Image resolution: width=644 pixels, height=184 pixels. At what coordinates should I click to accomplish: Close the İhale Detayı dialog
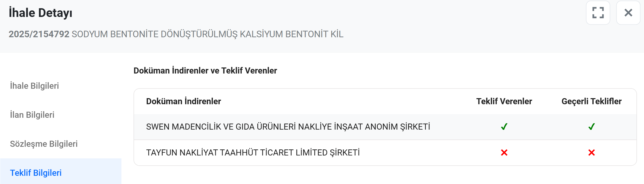(x=628, y=13)
